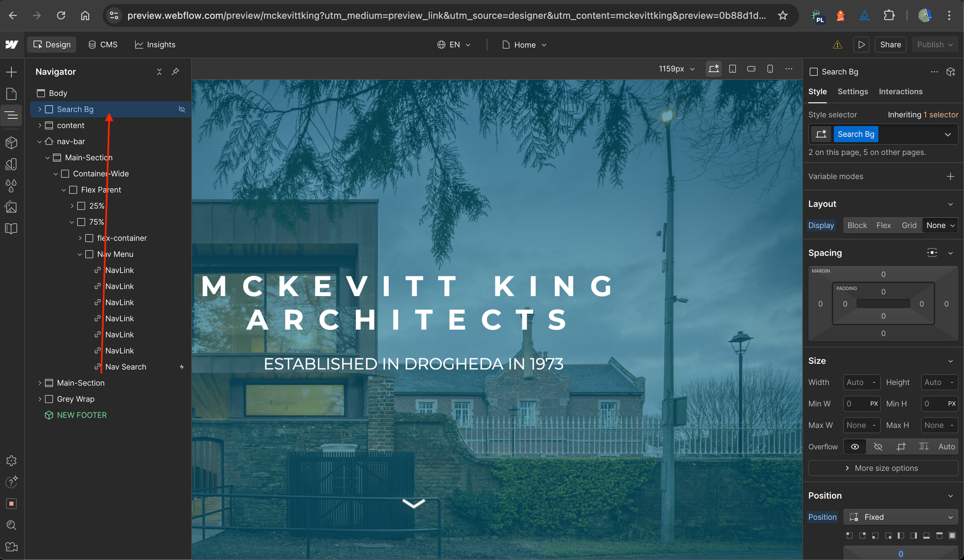Viewport: 964px width, 560px height.
Task: Toggle visibility of Search Bg layer
Action: pos(182,109)
